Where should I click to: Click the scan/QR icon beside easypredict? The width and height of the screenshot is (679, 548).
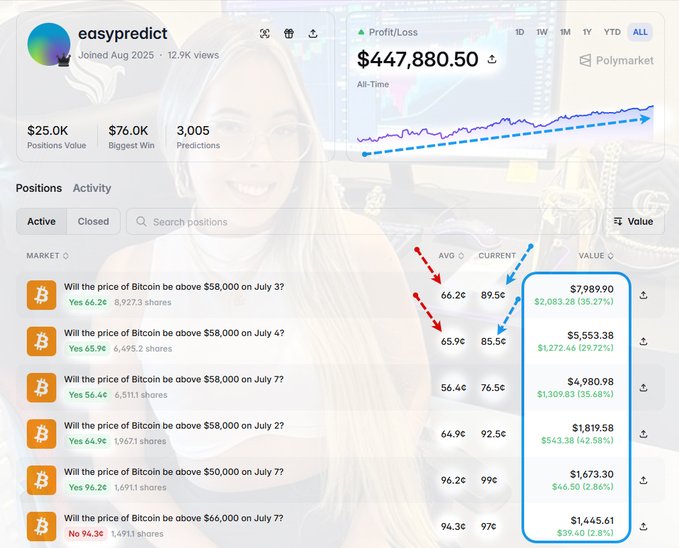(x=265, y=33)
